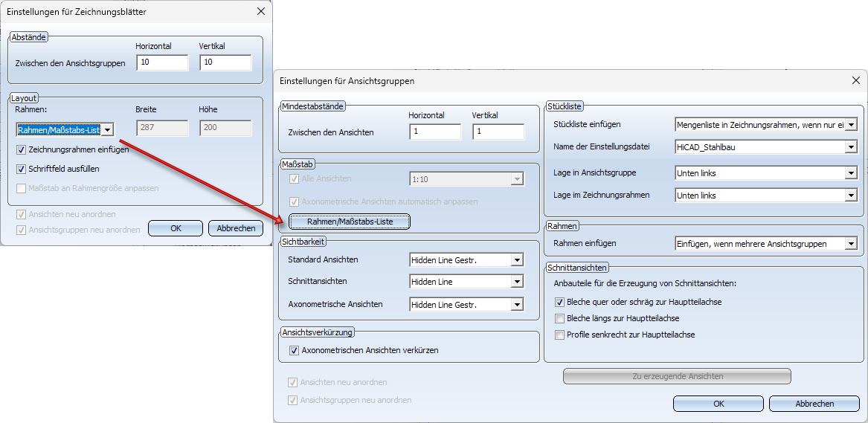Close the Einstellungen für Ansichtsgruppen dialog

point(856,81)
